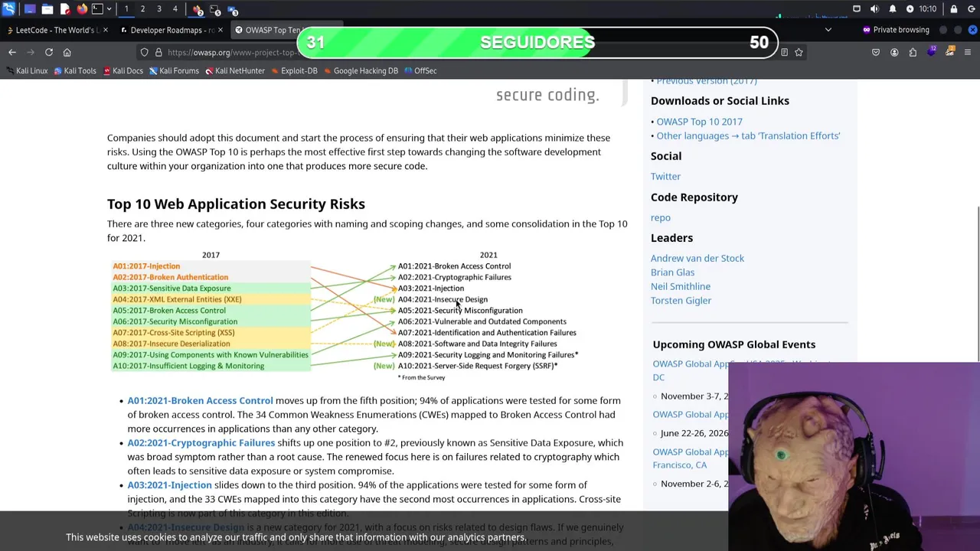Close the LeetCode tab

pyautogui.click(x=105, y=30)
